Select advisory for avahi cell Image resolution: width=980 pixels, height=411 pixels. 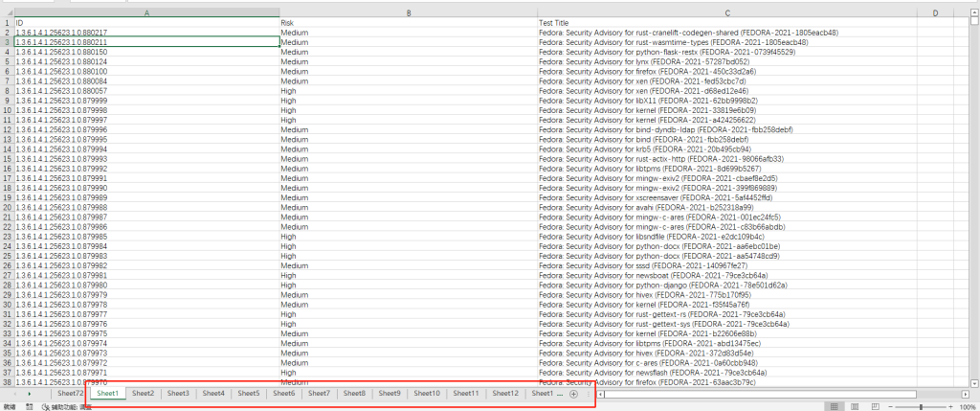727,207
